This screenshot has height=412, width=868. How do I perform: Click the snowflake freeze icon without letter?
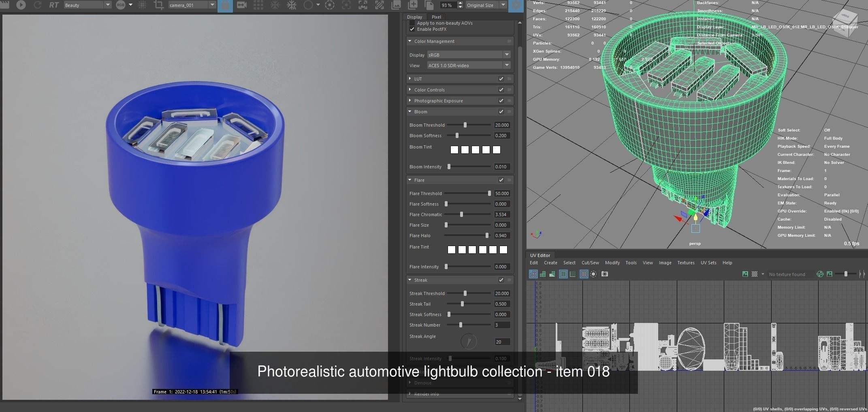pyautogui.click(x=275, y=5)
